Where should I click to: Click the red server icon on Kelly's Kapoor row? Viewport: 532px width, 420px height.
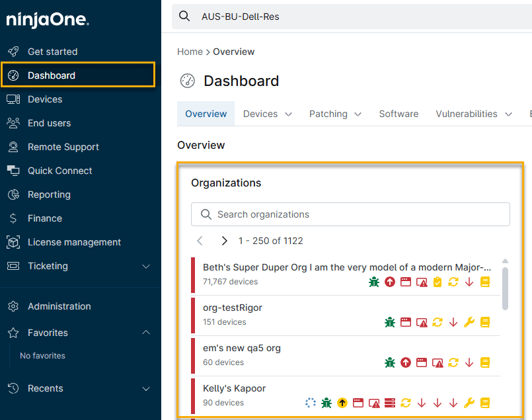[x=389, y=402]
